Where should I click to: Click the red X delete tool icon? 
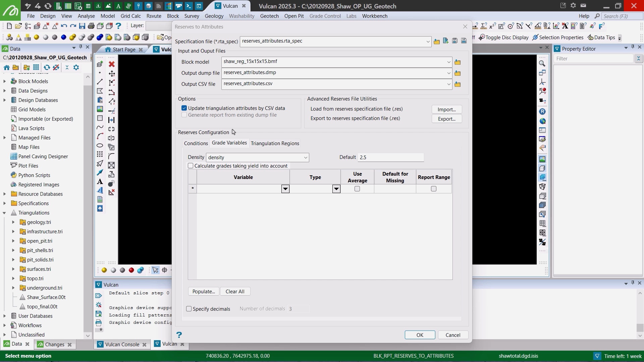[x=112, y=64]
